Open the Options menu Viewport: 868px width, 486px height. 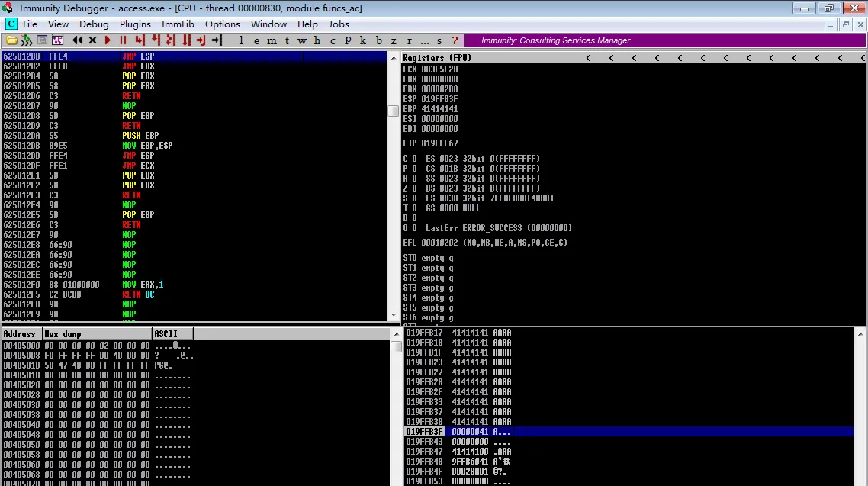(x=223, y=24)
